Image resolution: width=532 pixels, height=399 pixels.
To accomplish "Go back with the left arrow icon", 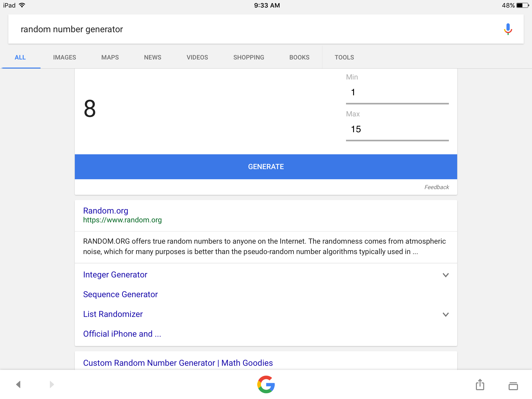I will point(18,384).
